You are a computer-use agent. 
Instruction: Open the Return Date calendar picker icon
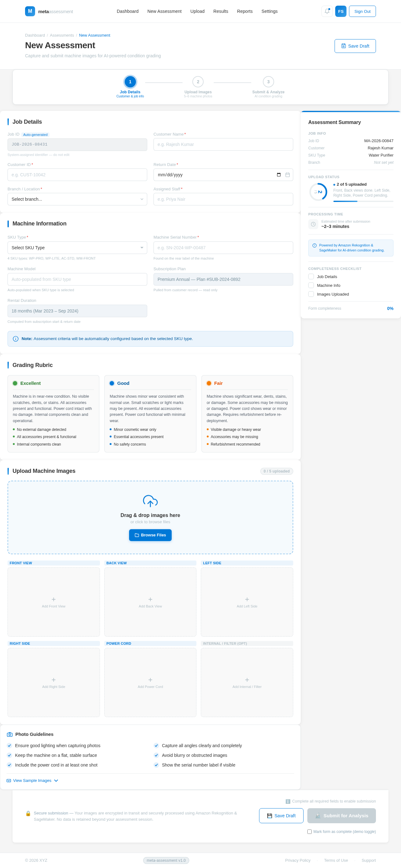click(279, 174)
